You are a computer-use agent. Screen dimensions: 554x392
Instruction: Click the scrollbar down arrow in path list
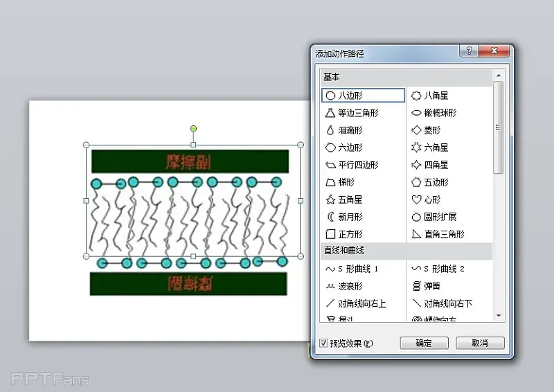click(498, 316)
